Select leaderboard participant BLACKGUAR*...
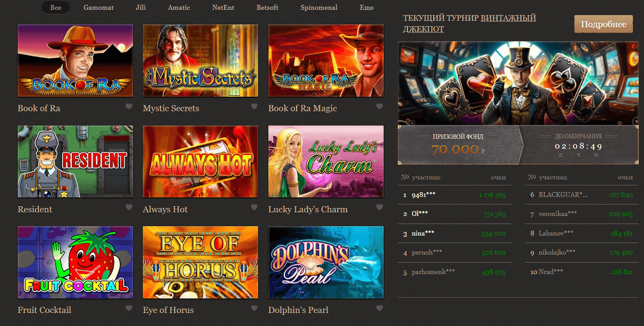This screenshot has width=644, height=326. pyautogui.click(x=563, y=195)
